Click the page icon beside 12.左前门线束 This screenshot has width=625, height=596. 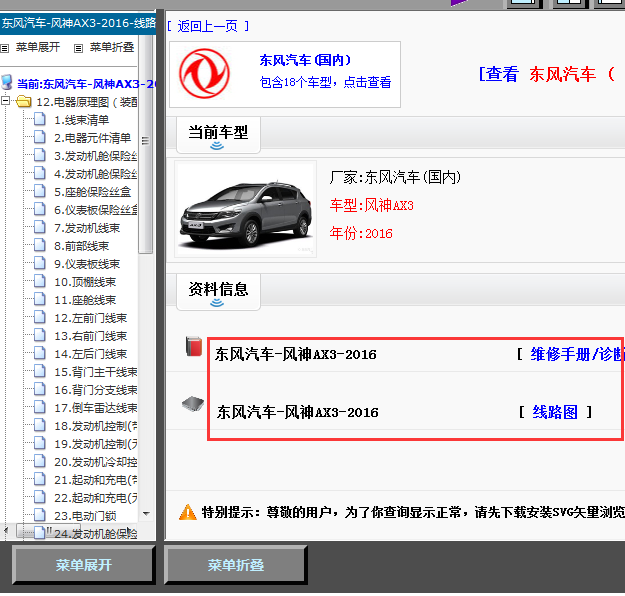click(39, 317)
